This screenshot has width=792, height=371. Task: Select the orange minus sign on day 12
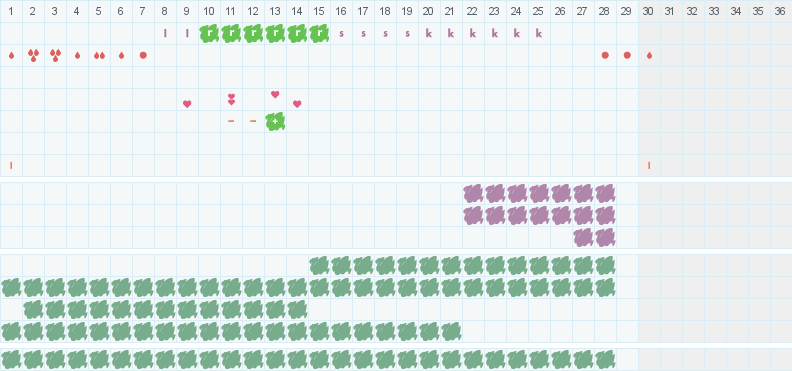tap(253, 121)
